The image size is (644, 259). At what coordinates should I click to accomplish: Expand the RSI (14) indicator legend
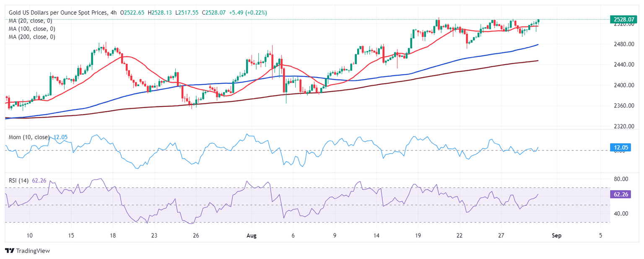click(x=18, y=181)
